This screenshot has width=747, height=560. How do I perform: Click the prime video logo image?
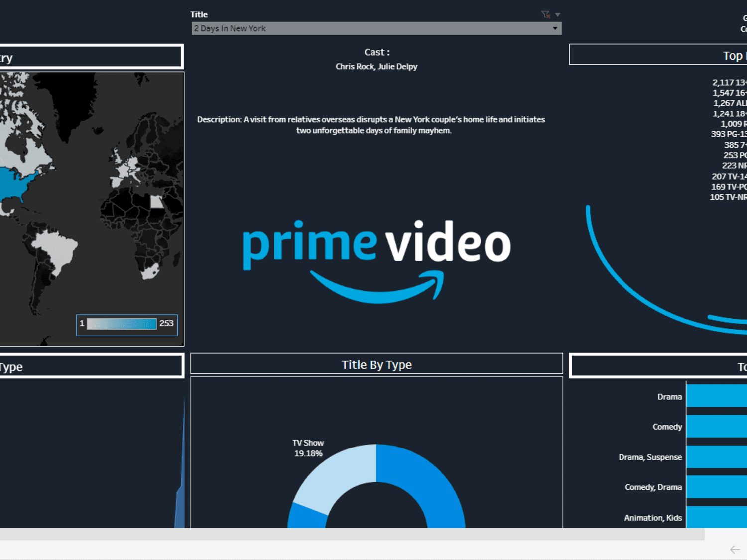tap(376, 261)
